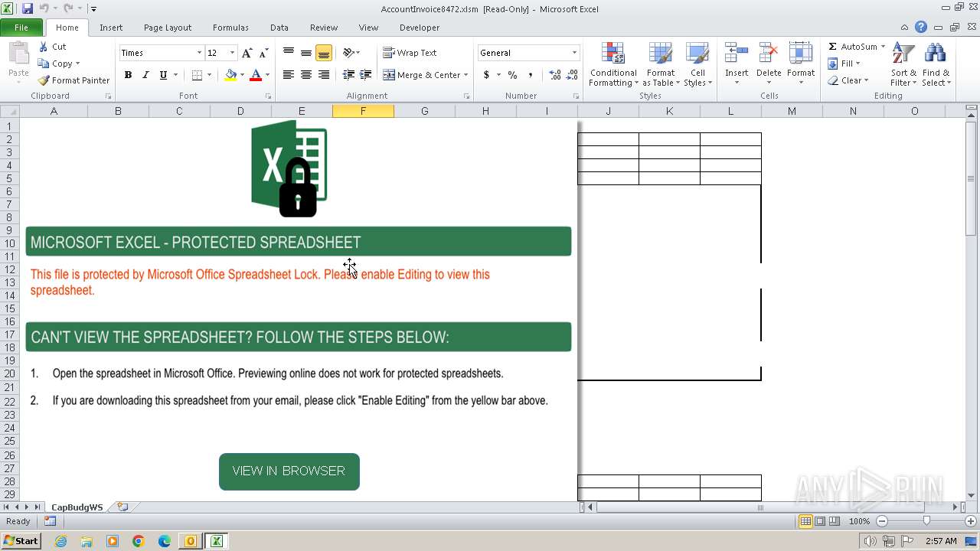Screen dimensions: 980x551
Task: Open Excel Help question mark icon
Action: coord(921,28)
